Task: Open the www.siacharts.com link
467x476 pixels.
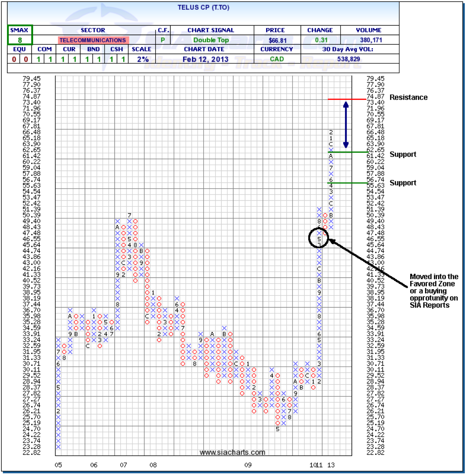Action: point(232,452)
